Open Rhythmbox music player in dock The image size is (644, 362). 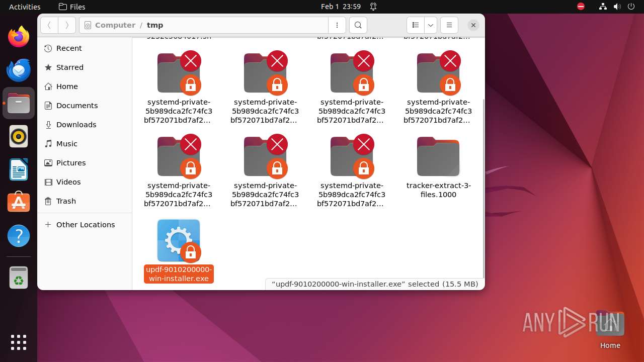click(x=19, y=136)
